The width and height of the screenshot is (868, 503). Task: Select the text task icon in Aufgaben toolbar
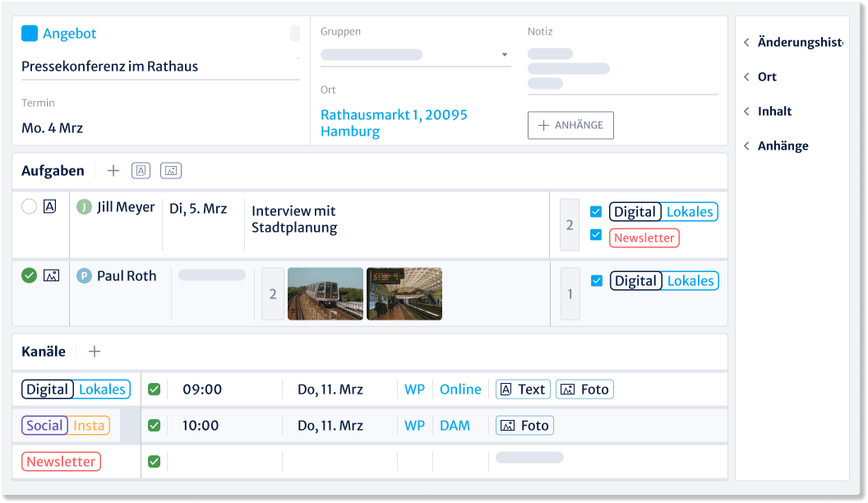[141, 170]
